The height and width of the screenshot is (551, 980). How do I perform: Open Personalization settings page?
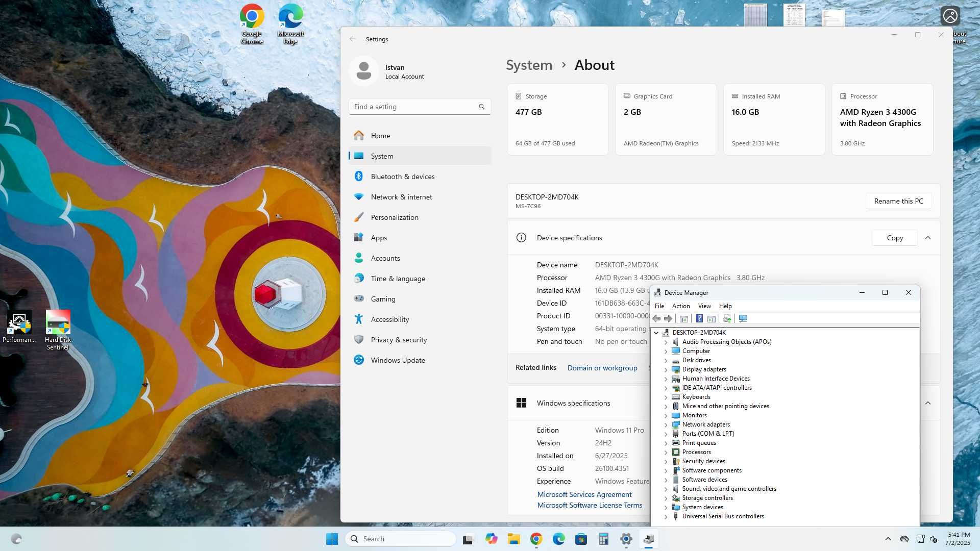tap(420, 217)
